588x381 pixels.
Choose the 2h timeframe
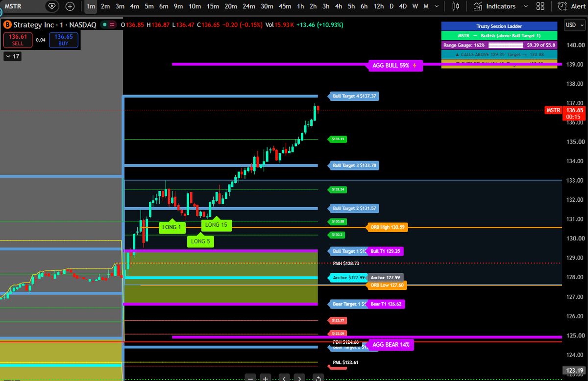pyautogui.click(x=313, y=6)
